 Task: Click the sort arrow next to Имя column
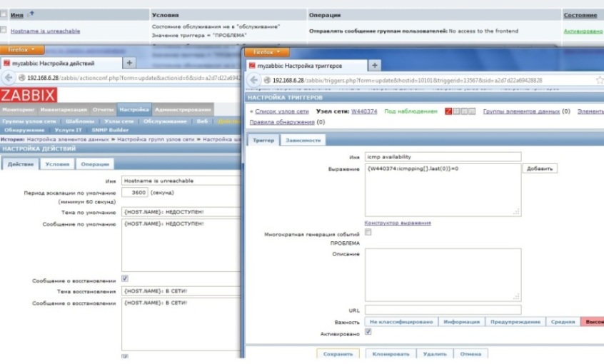(x=31, y=14)
